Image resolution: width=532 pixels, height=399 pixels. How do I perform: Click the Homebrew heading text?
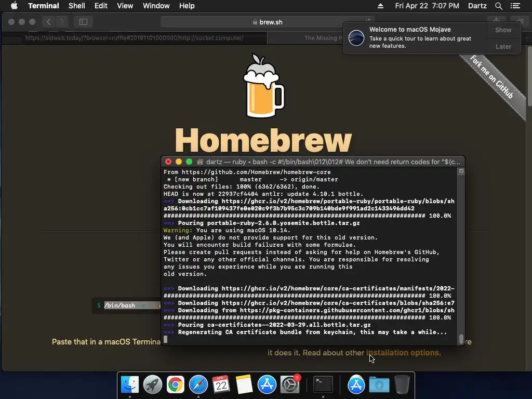point(263,140)
